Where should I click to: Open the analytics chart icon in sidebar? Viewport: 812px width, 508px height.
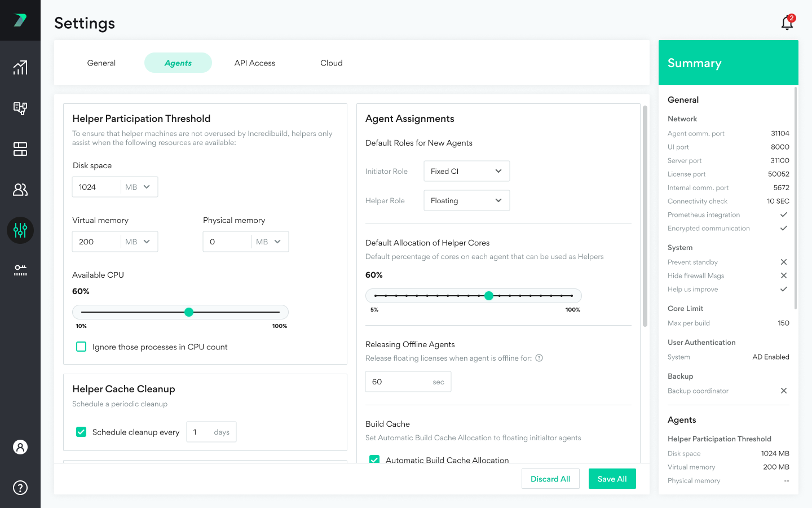(20, 68)
